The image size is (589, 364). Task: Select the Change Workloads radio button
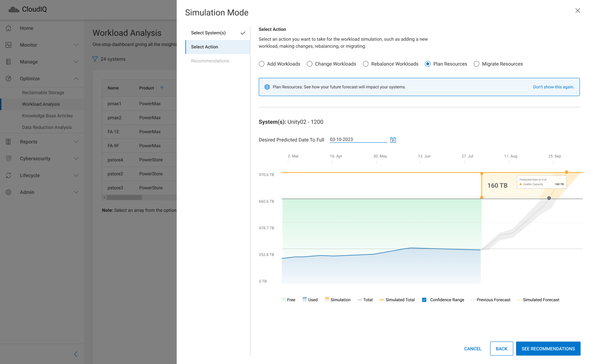coord(310,64)
